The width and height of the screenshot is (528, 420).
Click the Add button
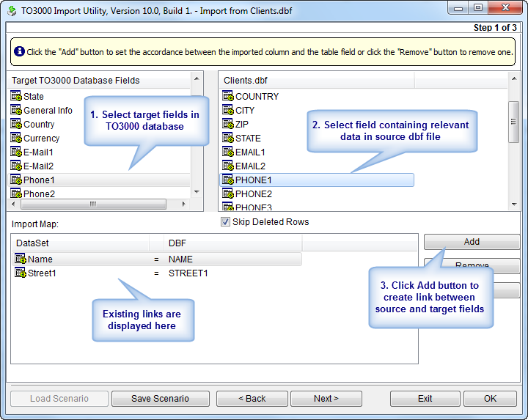[x=472, y=242]
